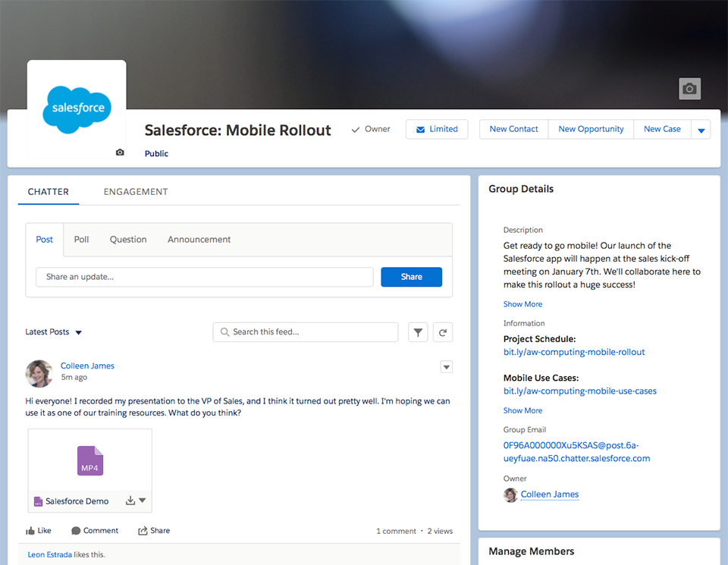The height and width of the screenshot is (565, 728).
Task: Click the owner avatar in Group Details
Action: 510,495
